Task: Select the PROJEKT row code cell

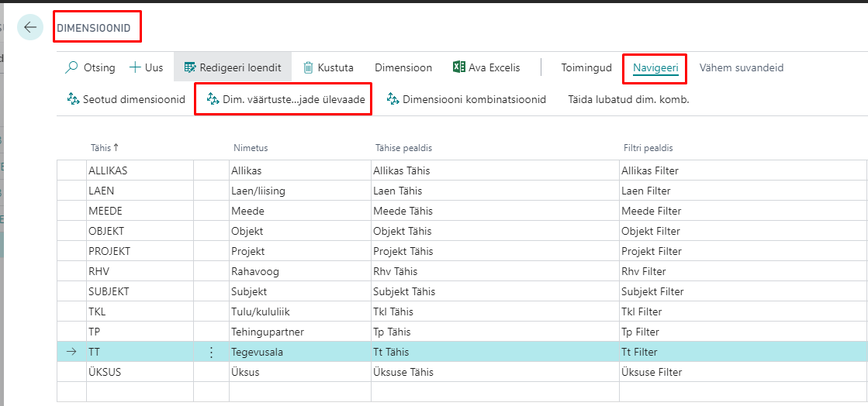Action: (x=110, y=251)
